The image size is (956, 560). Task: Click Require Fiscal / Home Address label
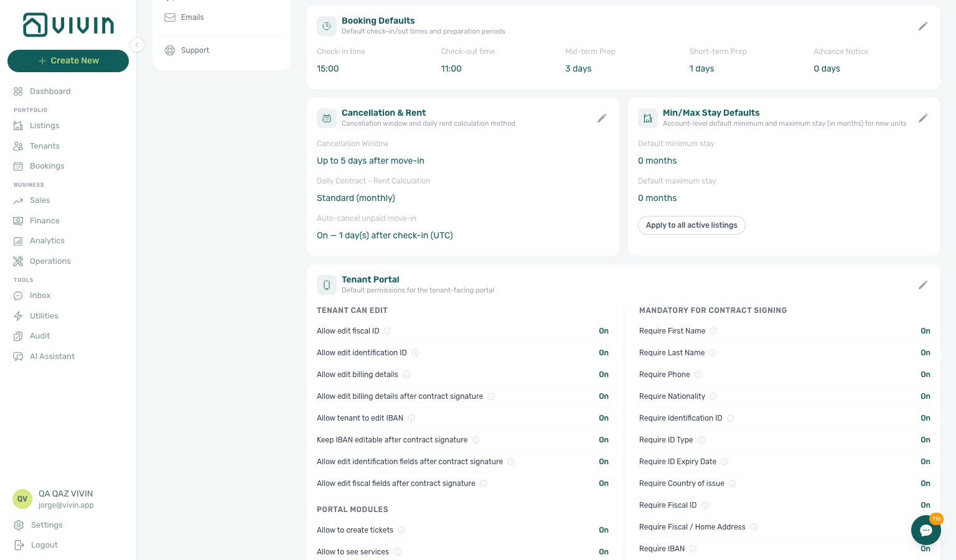(692, 527)
